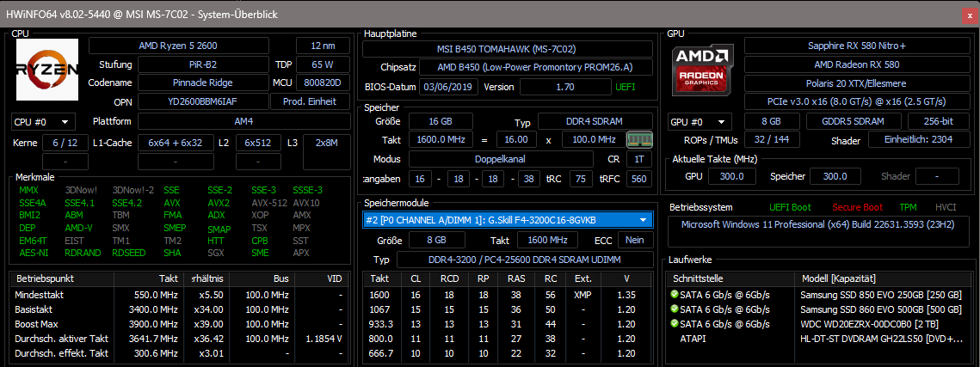This screenshot has height=367, width=980.
Task: Click the 6 / 12 cores field
Action: tap(65, 143)
